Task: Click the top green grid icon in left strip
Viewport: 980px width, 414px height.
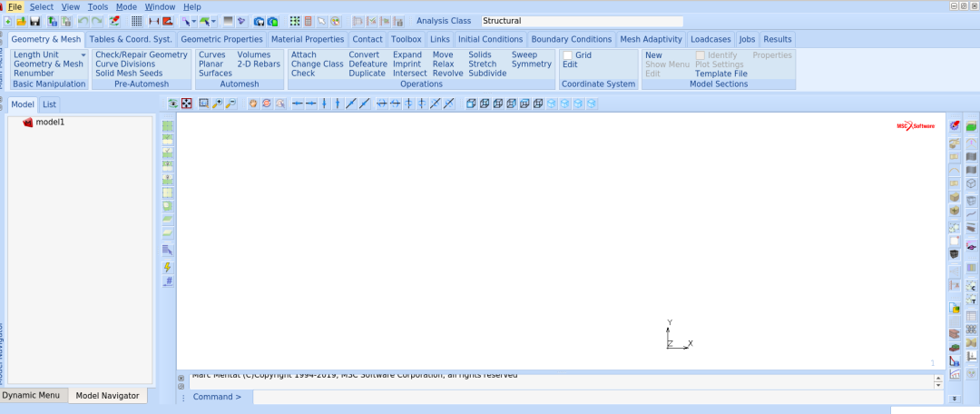Action: pos(168,125)
